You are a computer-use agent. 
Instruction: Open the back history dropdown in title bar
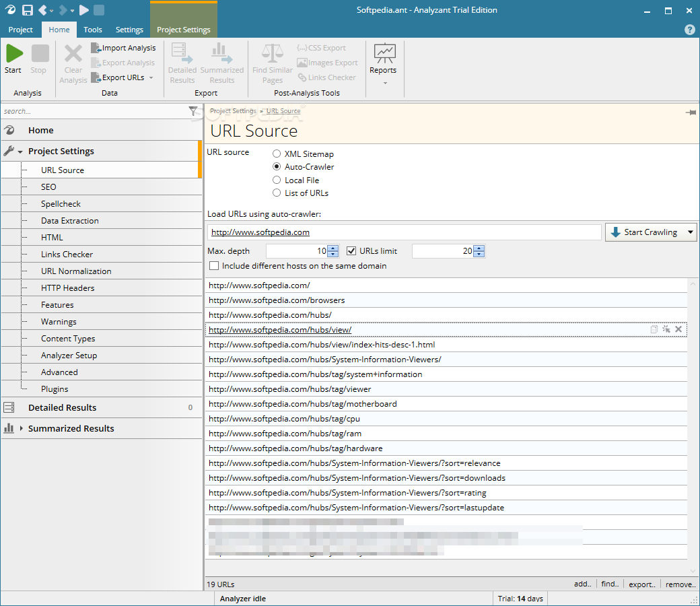pos(52,11)
